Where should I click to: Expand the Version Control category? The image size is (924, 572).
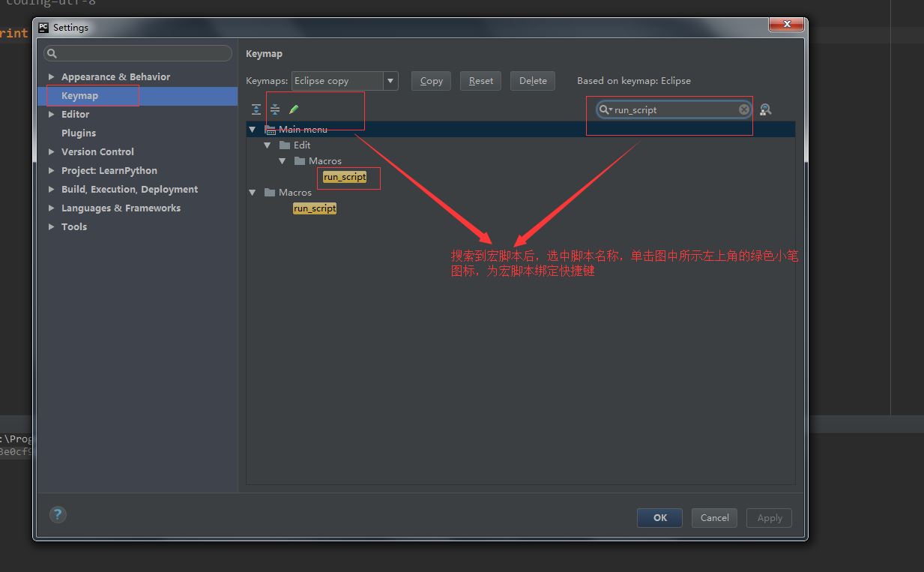tap(51, 152)
